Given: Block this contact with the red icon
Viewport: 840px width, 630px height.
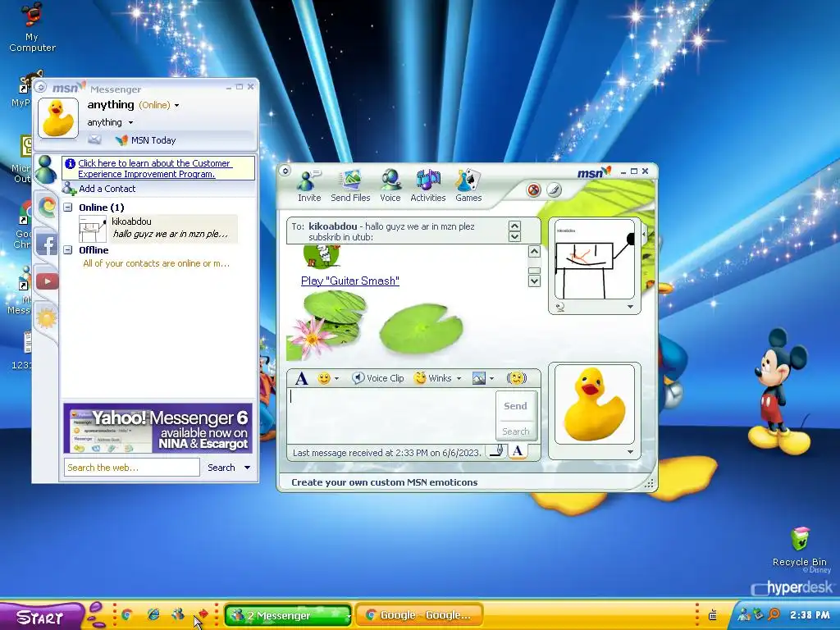Looking at the screenshot, I should [533, 190].
